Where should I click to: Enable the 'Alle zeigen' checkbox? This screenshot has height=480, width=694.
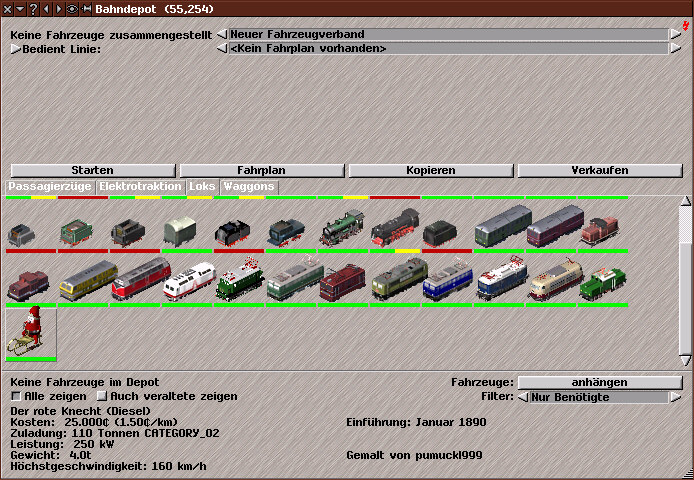tap(15, 396)
